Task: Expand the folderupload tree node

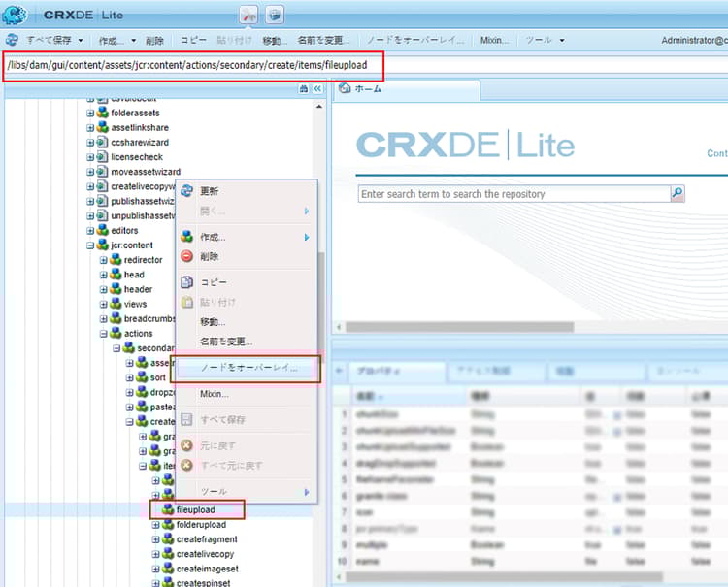Action: [156, 525]
